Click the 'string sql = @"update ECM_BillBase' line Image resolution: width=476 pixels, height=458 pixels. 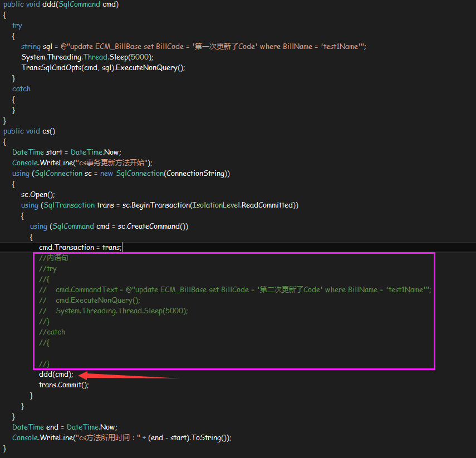click(194, 46)
